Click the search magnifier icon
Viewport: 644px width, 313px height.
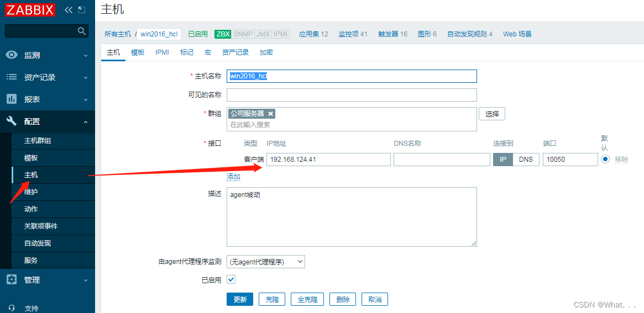pyautogui.click(x=82, y=31)
